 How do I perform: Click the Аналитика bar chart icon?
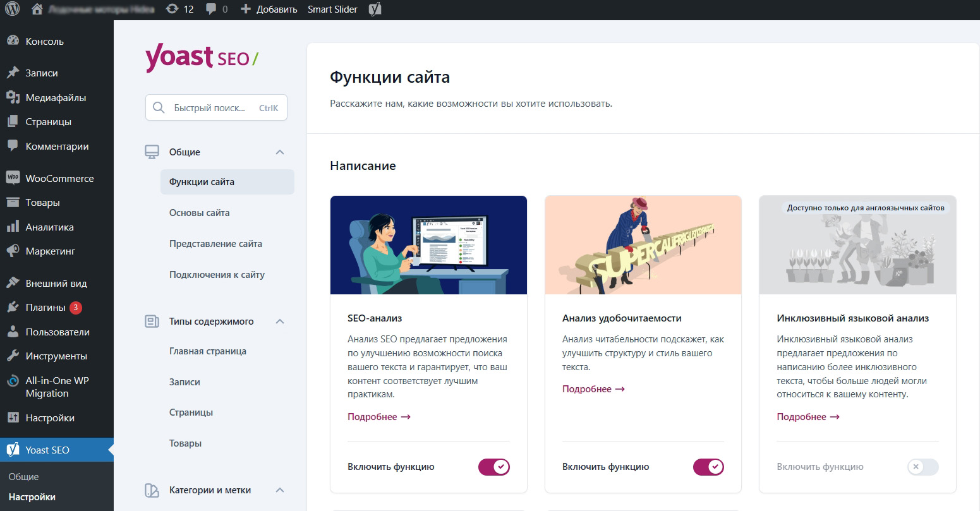click(x=13, y=227)
